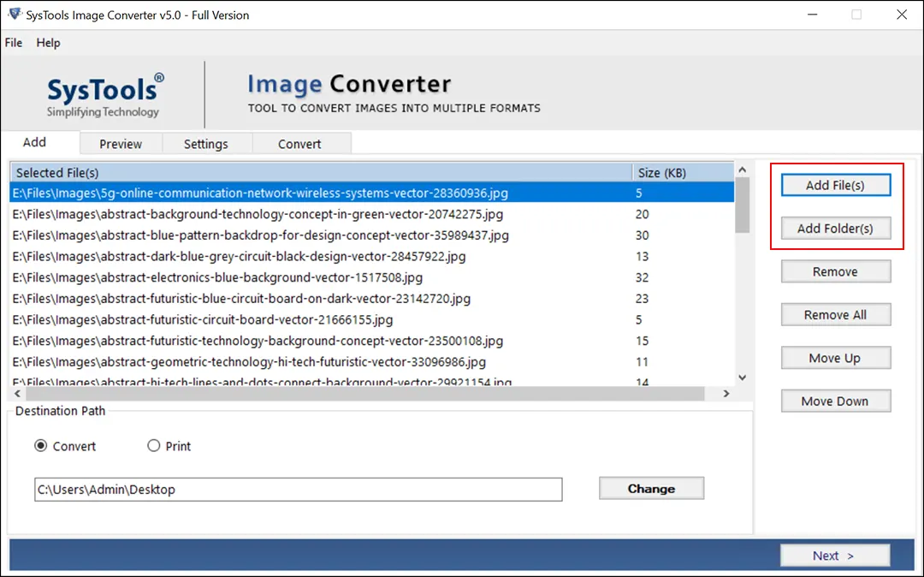Click the Add Folder(s) button

[x=836, y=228]
